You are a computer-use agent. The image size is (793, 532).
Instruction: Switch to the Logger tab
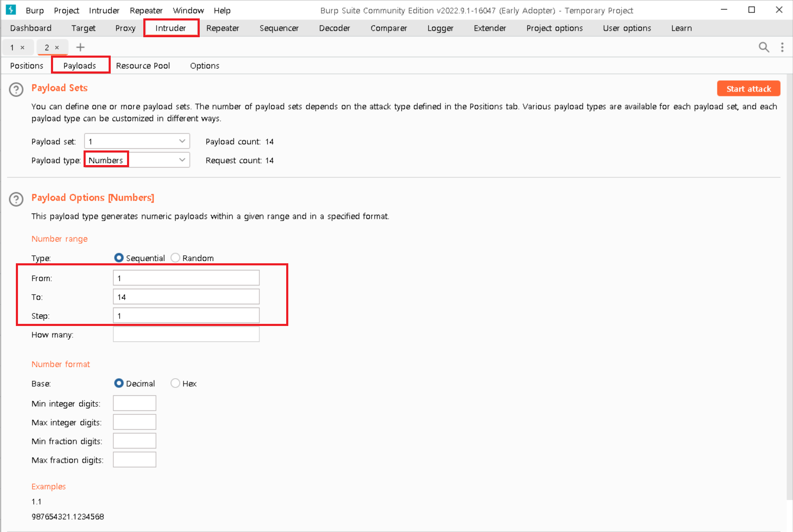[440, 28]
